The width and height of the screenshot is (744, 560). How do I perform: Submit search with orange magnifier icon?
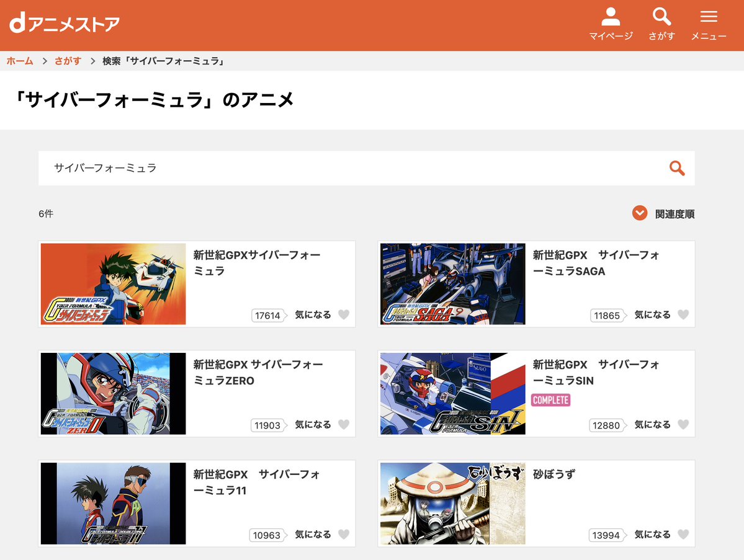pyautogui.click(x=676, y=168)
